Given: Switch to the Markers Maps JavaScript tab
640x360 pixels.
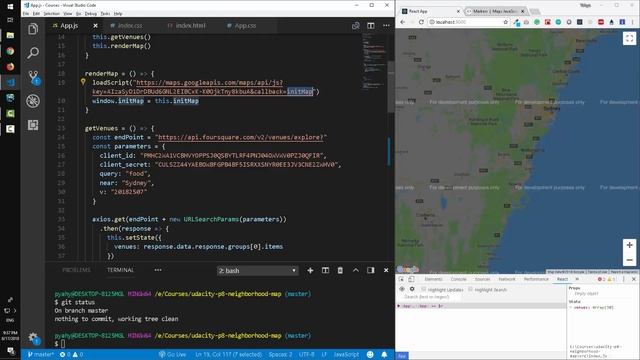Looking at the screenshot, I should point(495,11).
